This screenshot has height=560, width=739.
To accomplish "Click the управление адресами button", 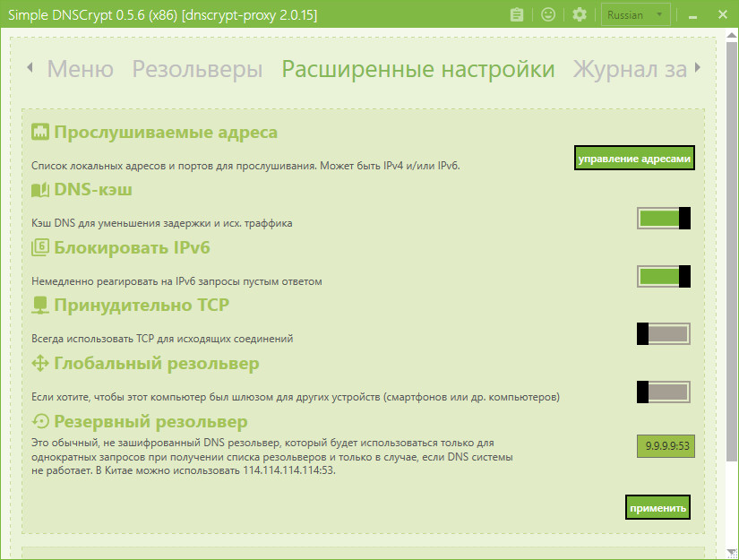I will click(634, 158).
